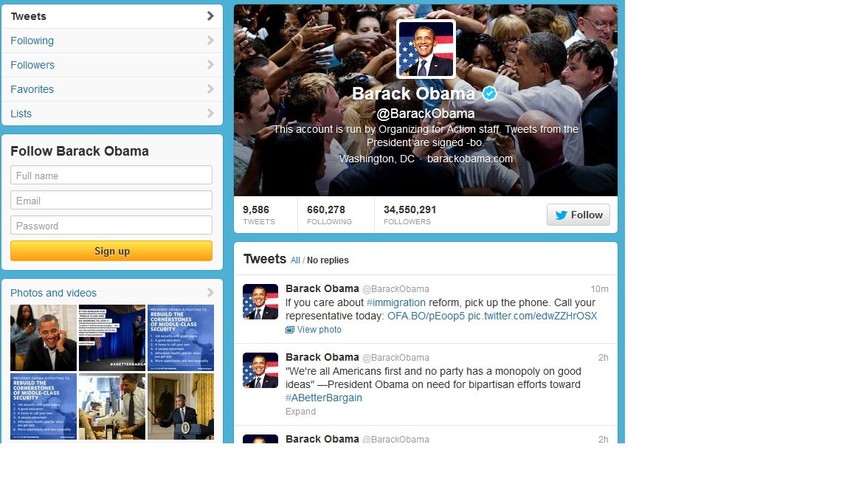
Task: Click the Twitter bird Follow button
Action: (578, 215)
